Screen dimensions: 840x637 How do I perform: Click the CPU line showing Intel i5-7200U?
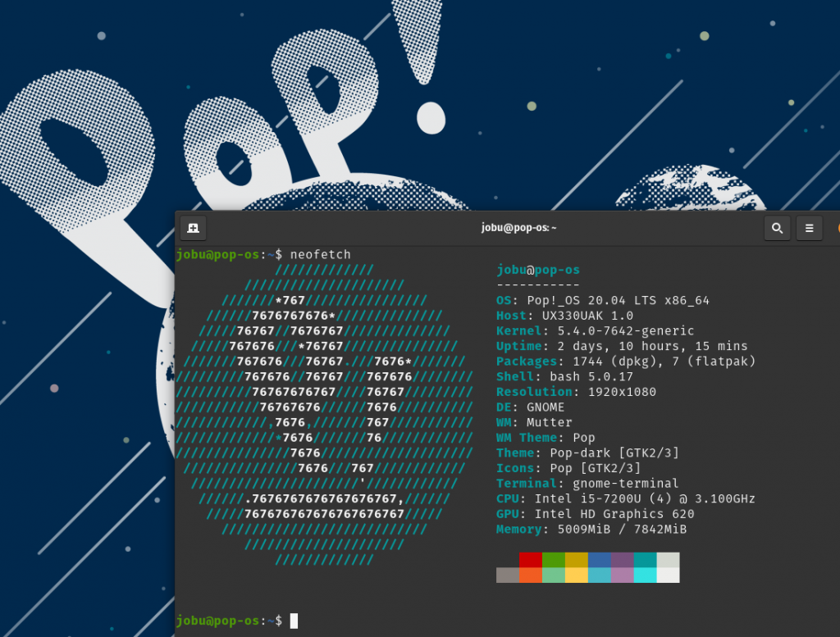click(x=626, y=499)
